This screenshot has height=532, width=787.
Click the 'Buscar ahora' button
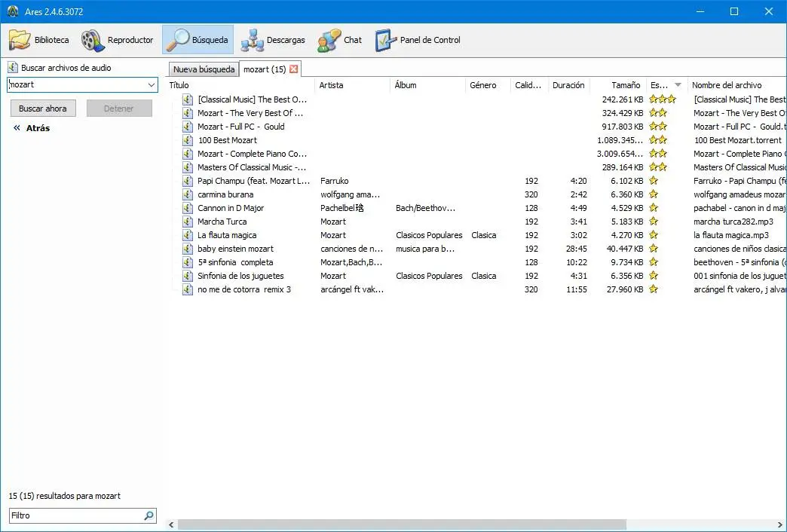click(x=43, y=109)
